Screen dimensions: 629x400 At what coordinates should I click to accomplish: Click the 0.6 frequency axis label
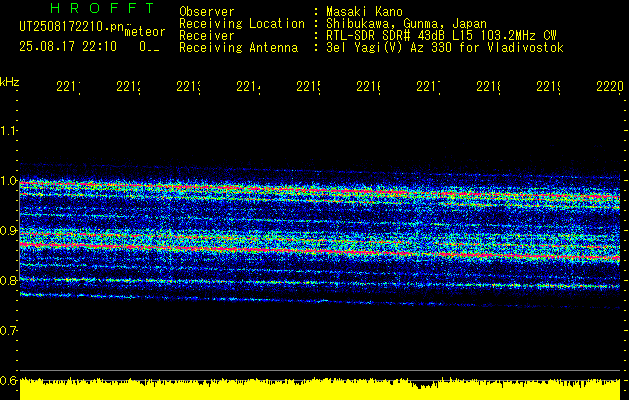tap(8, 380)
